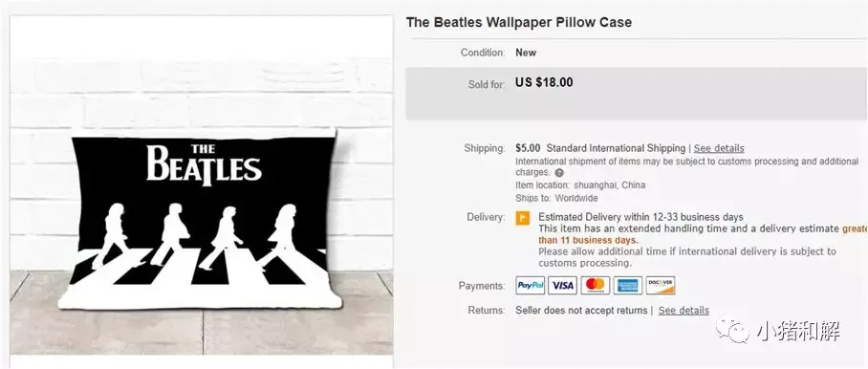Click The Beatles Wallpaper Pillow Case title

[519, 23]
